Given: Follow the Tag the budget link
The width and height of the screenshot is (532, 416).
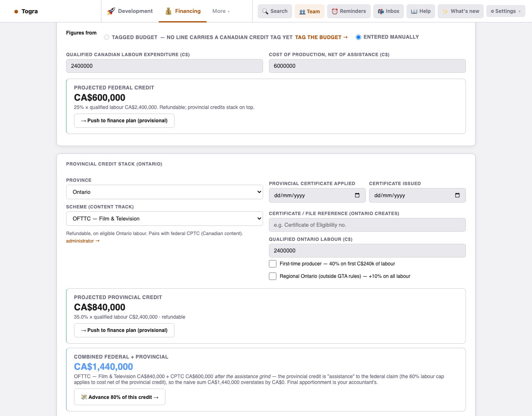Looking at the screenshot, I should point(321,37).
